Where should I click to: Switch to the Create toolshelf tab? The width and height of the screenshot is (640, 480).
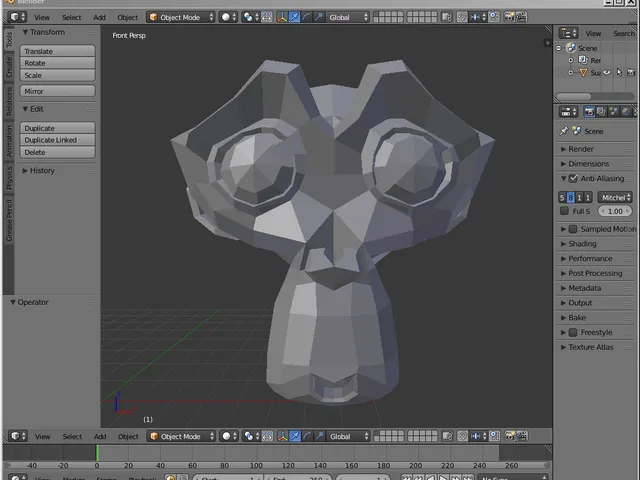pyautogui.click(x=9, y=67)
